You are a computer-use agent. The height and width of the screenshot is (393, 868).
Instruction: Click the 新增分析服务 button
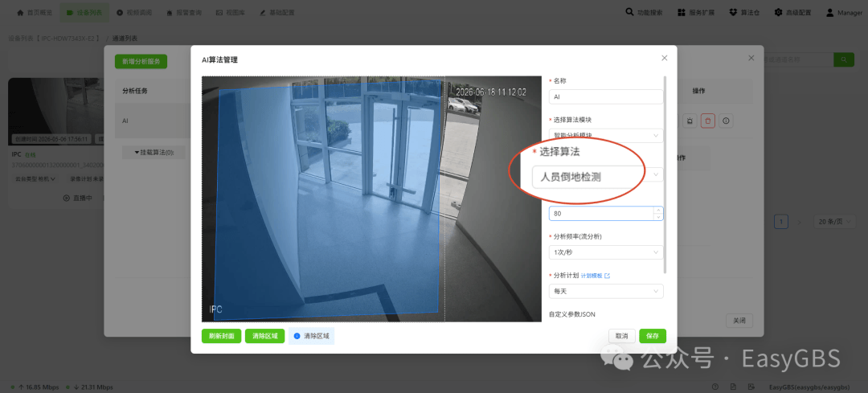[x=141, y=61]
